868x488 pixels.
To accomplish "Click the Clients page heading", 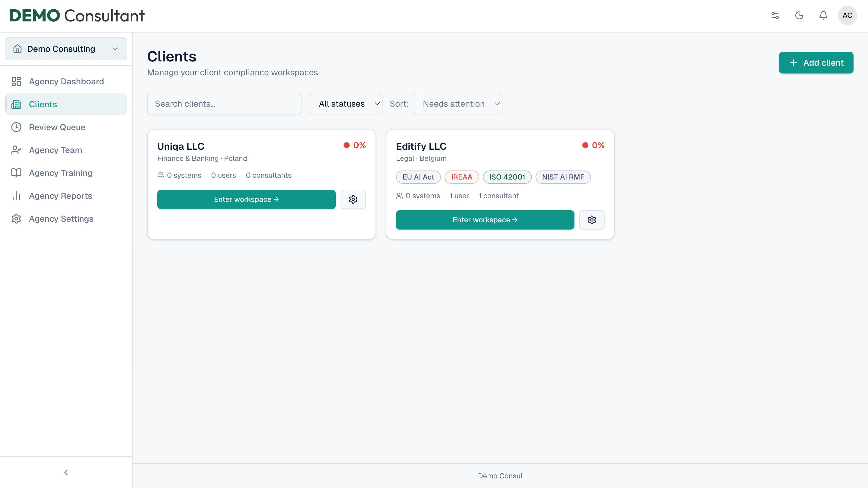I will (x=171, y=57).
